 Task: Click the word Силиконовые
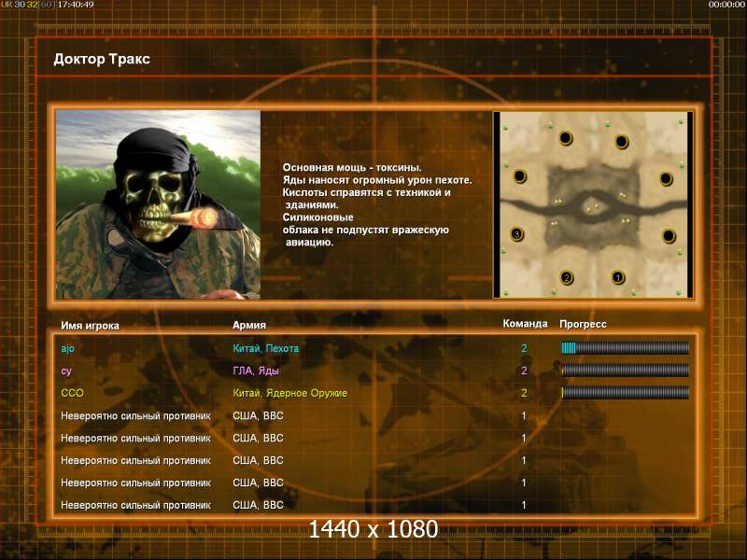click(x=317, y=217)
